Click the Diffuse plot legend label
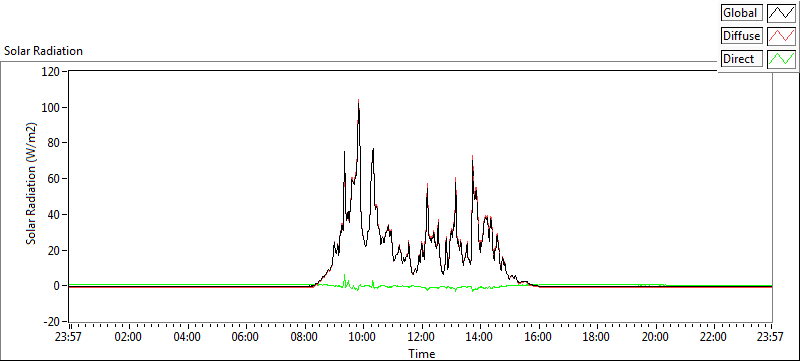Viewport: 800px width, 361px height. [x=742, y=36]
